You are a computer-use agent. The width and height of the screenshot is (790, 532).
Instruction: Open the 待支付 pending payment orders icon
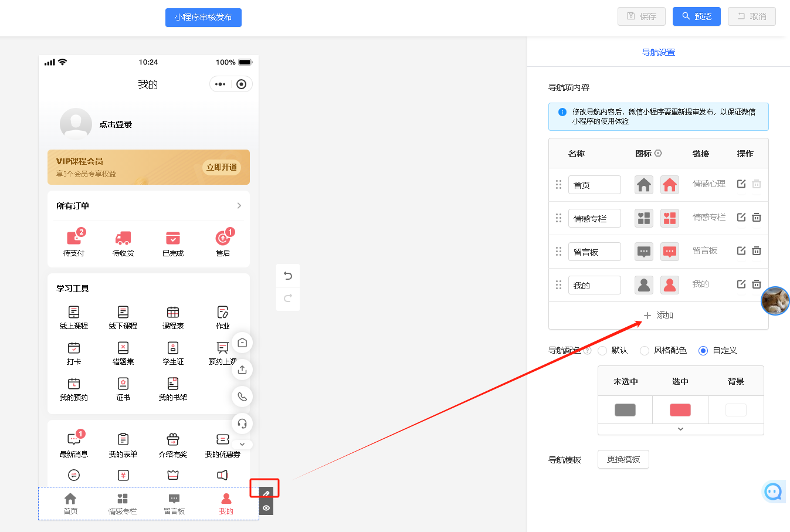pos(74,238)
